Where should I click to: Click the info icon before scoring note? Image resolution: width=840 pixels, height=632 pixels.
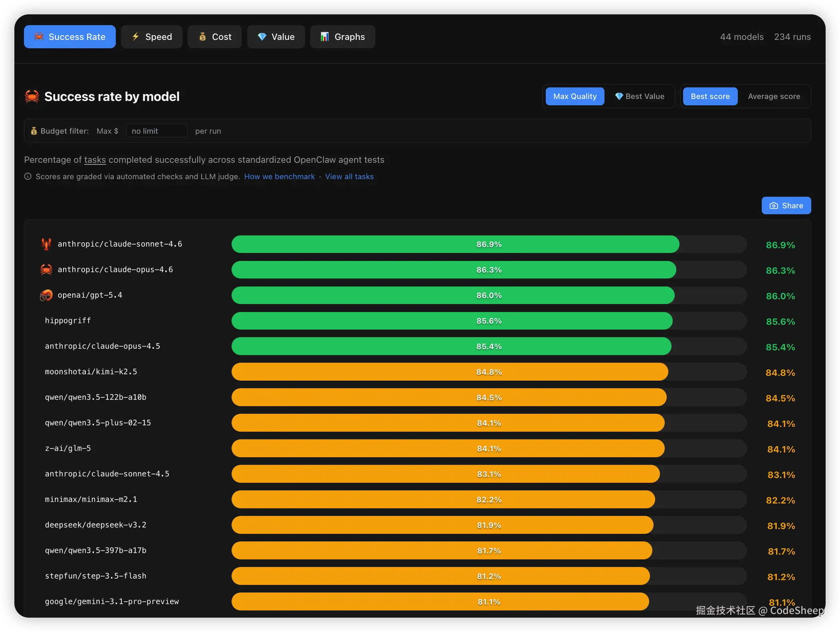pyautogui.click(x=28, y=176)
